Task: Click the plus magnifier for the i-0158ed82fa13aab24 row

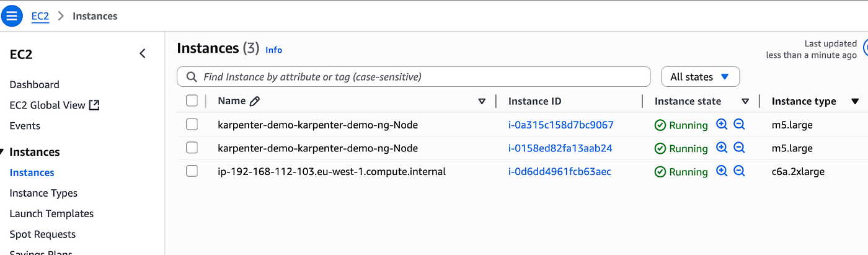Action: coord(722,148)
